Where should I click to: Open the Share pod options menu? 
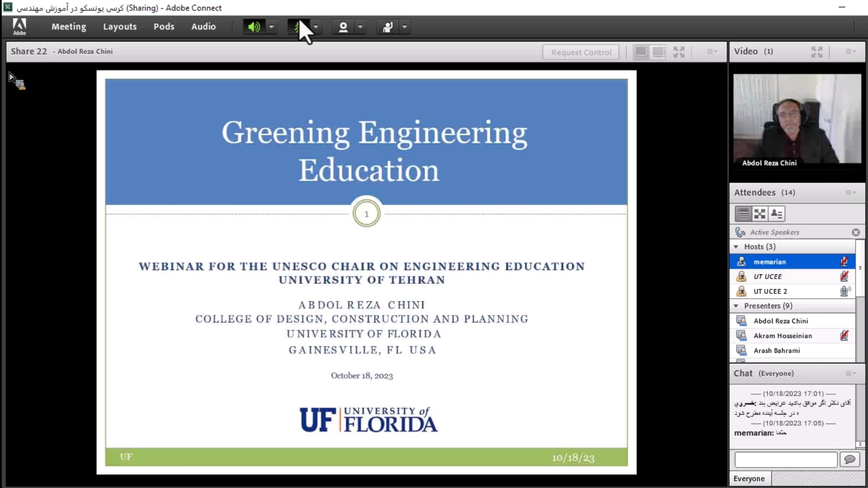[x=712, y=52]
